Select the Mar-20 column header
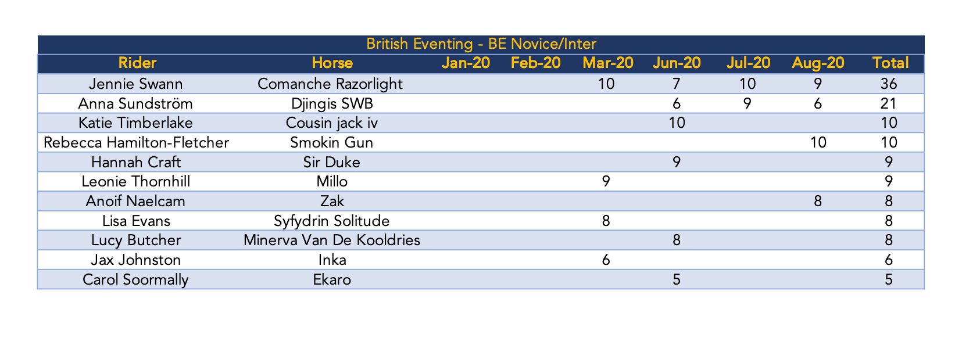Screen dimensions: 980x352 pos(607,63)
